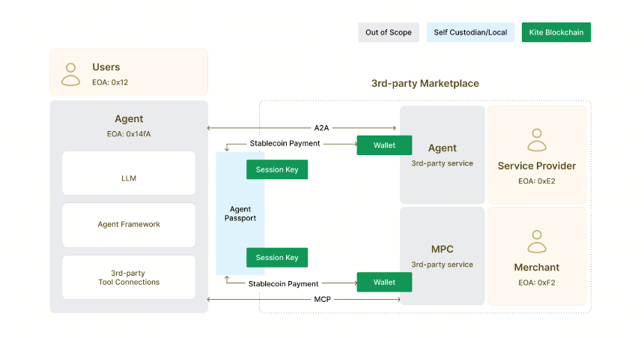The image size is (644, 338).
Task: Click the MCP connection label
Action: (322, 299)
